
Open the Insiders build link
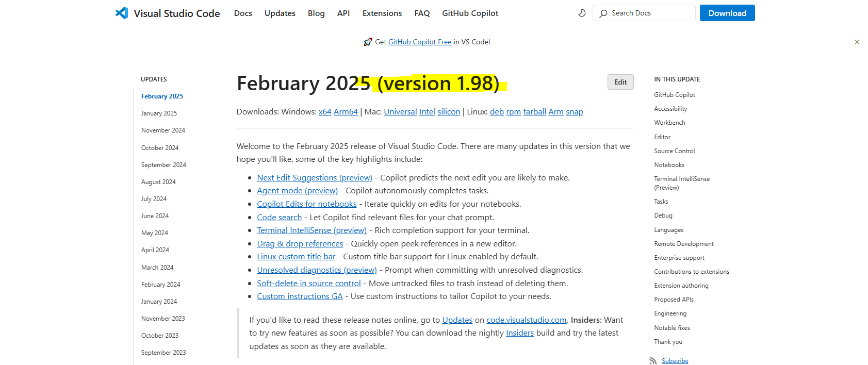[520, 333]
